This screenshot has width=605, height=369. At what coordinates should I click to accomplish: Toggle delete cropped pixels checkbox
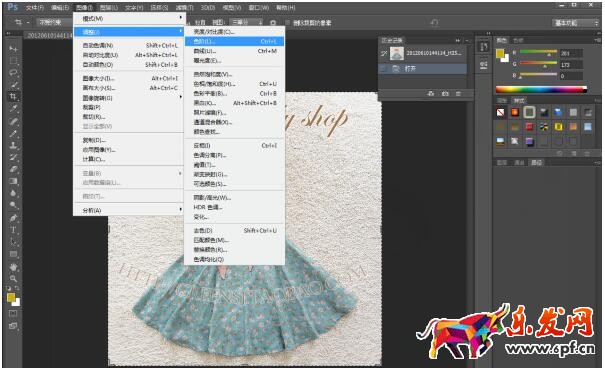(287, 23)
